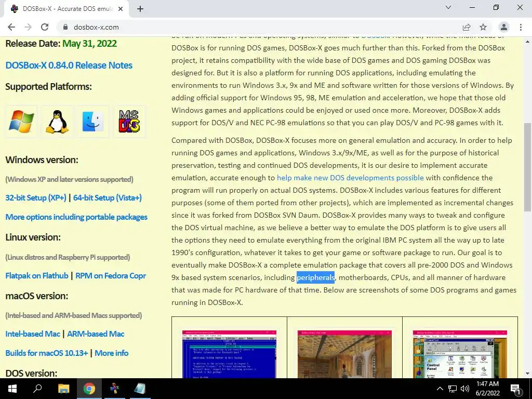
Task: Download the 32-bit Setup (XP+)
Action: coord(36,197)
